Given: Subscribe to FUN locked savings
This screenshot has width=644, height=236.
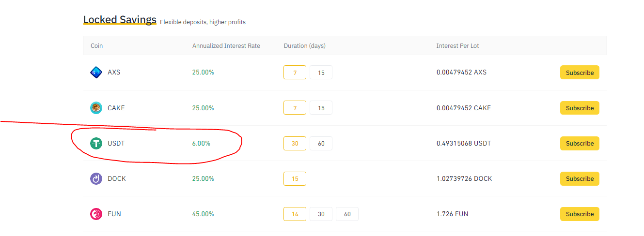Looking at the screenshot, I should tap(580, 214).
